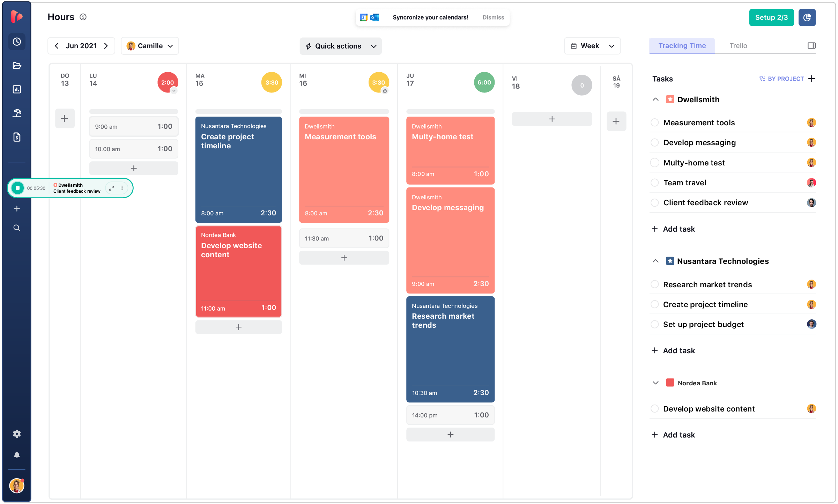Viewport: 838px width, 504px height.
Task: Open the Reports chart icon in sidebar
Action: [17, 89]
